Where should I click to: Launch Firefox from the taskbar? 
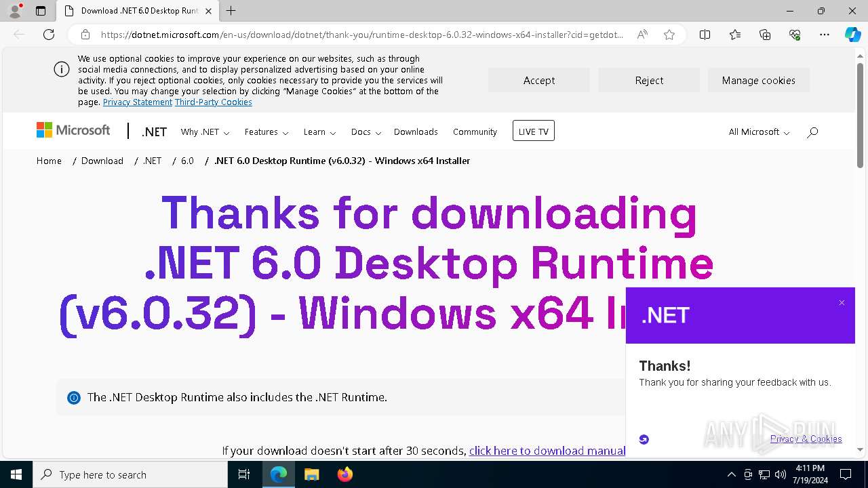(344, 474)
